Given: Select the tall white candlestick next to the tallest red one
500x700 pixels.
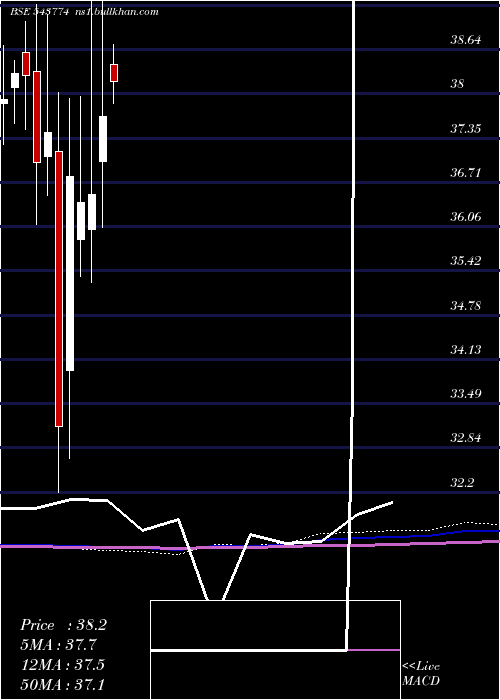Looking at the screenshot, I should click(70, 273).
